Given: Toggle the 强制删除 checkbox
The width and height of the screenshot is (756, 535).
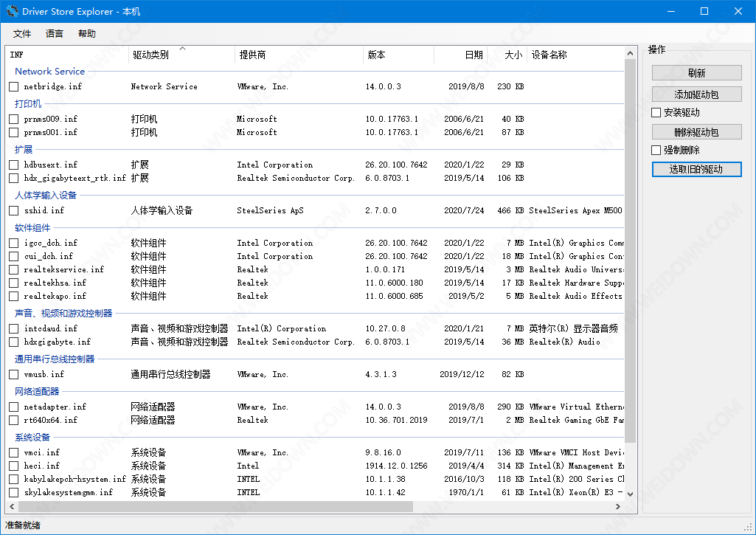Looking at the screenshot, I should point(656,151).
